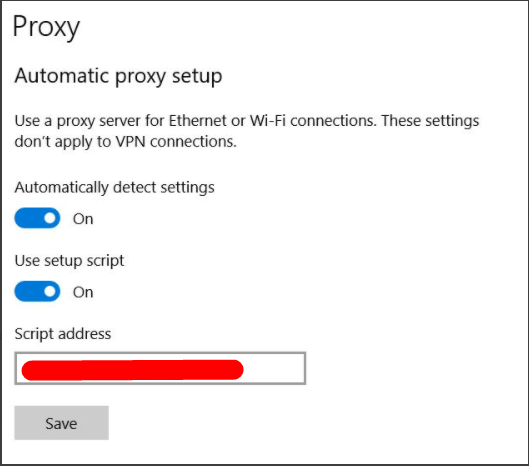Save the proxy settings
529x466 pixels.
[61, 423]
